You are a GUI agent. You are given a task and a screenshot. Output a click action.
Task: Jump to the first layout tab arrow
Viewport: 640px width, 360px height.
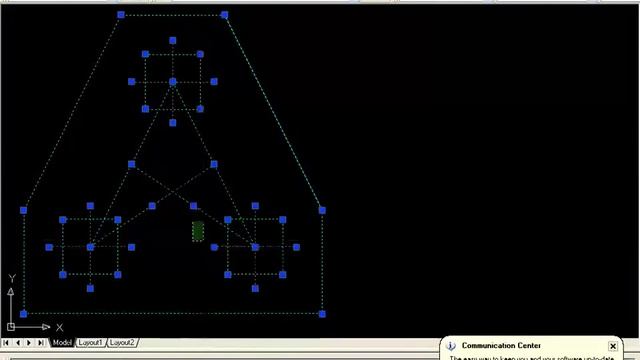point(6,342)
